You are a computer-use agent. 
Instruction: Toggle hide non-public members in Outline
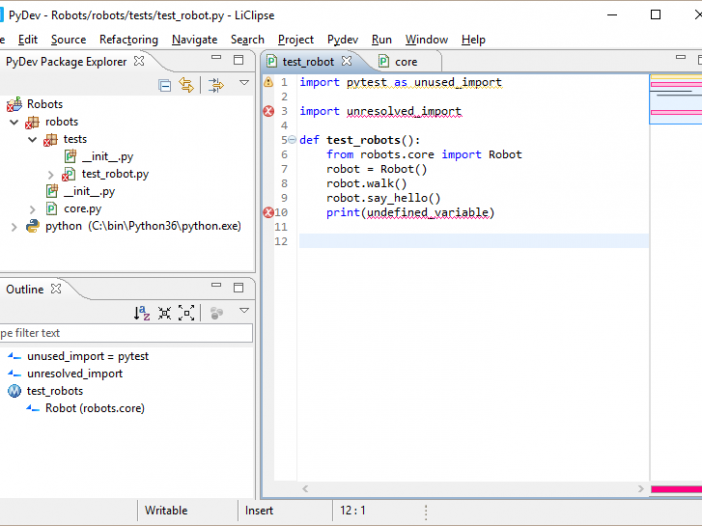217,313
